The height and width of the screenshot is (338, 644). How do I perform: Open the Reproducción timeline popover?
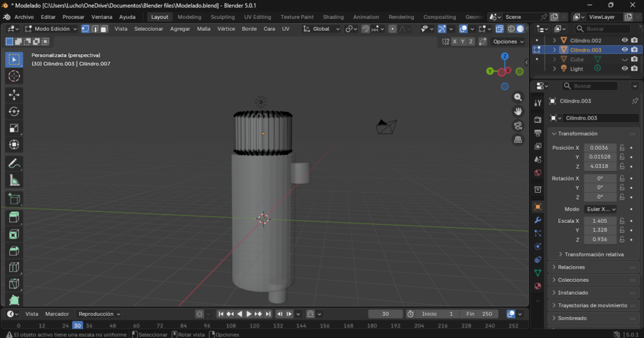click(99, 313)
